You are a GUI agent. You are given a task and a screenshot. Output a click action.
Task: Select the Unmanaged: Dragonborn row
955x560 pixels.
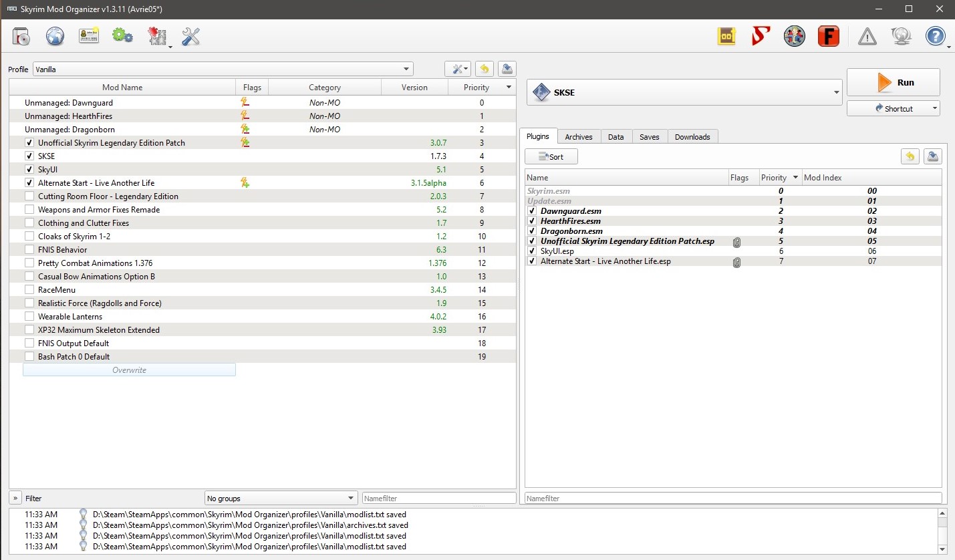[263, 130]
